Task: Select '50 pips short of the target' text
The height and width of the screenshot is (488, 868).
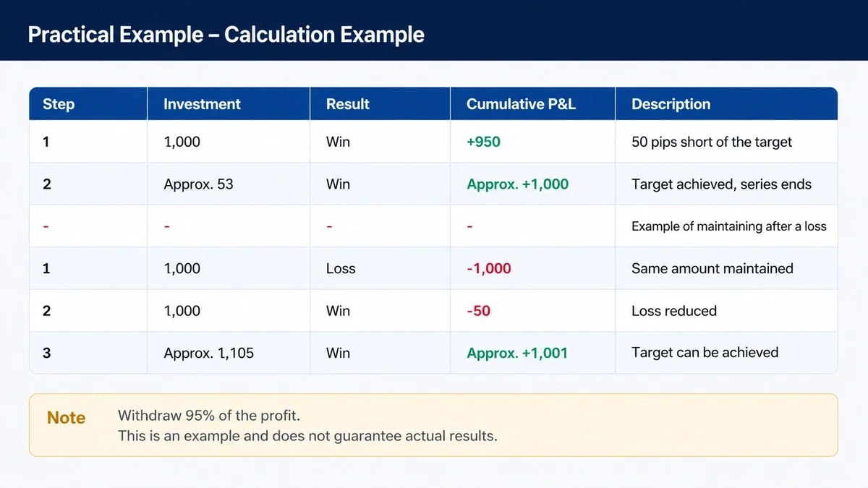Action: click(712, 142)
